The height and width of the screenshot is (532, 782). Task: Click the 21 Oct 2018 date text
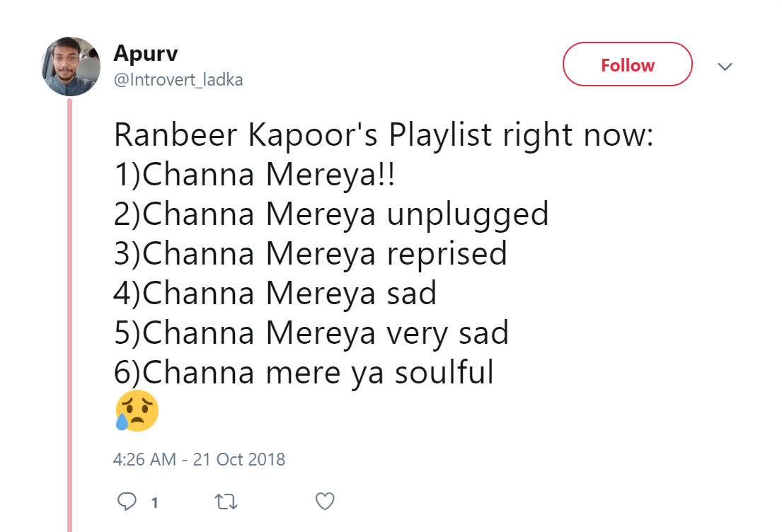(x=239, y=459)
